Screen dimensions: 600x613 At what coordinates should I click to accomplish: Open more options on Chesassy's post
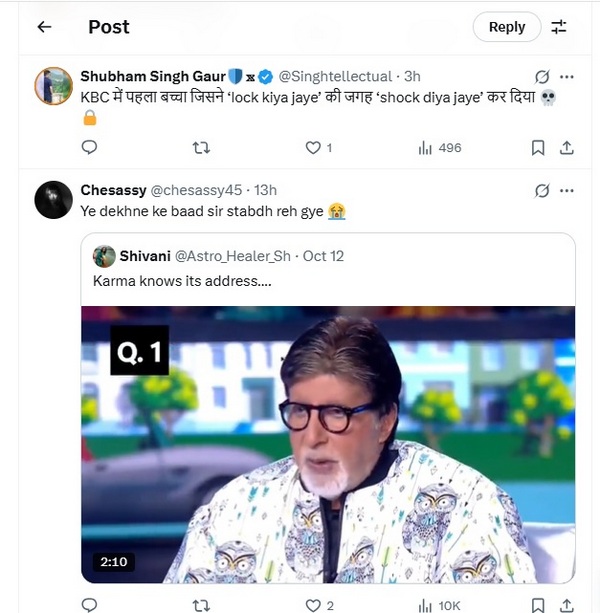click(567, 190)
